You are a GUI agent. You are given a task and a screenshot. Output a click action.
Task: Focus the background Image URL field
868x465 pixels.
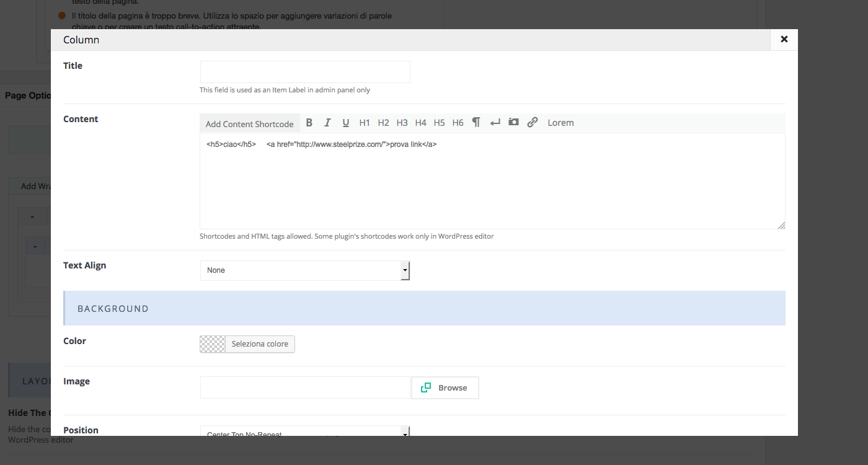(305, 387)
